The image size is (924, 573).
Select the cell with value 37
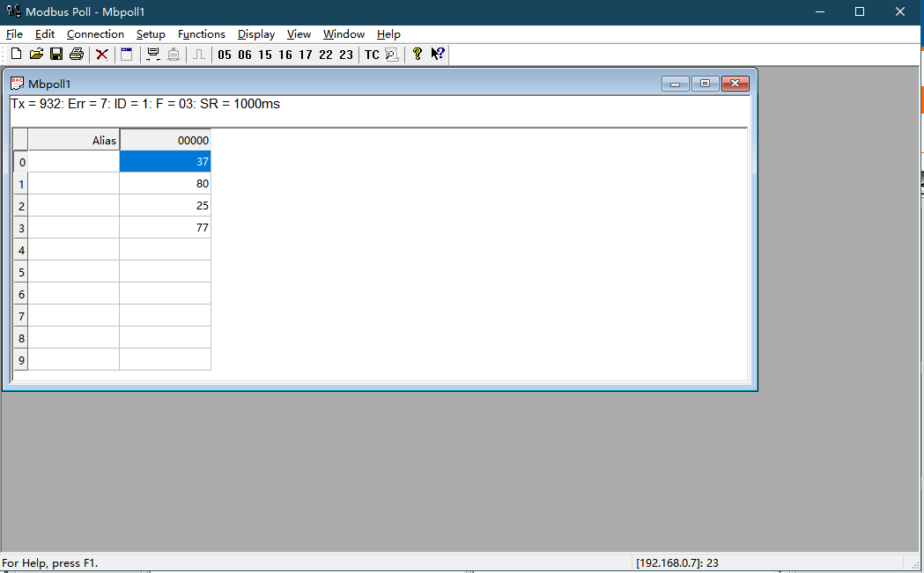tap(165, 161)
